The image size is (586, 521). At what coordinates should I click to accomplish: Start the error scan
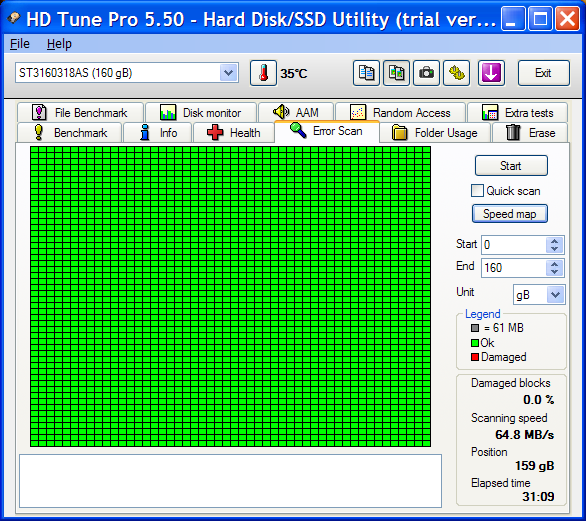[511, 166]
